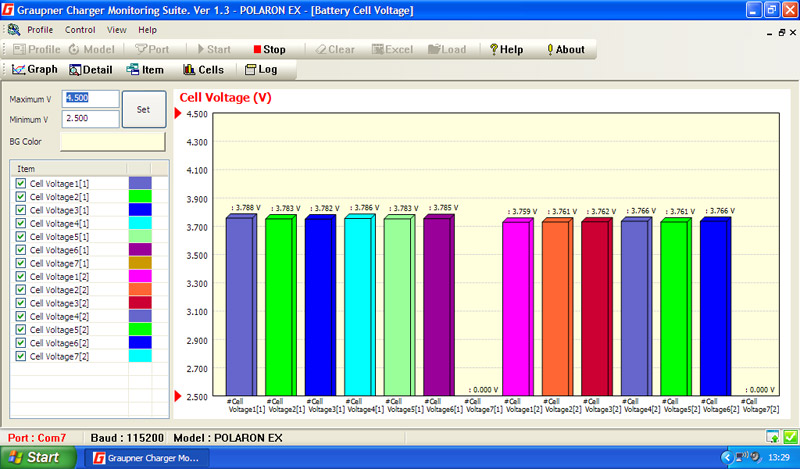800x469 pixels.
Task: Toggle Cell Voltage7[2] checkbox
Action: [20, 356]
